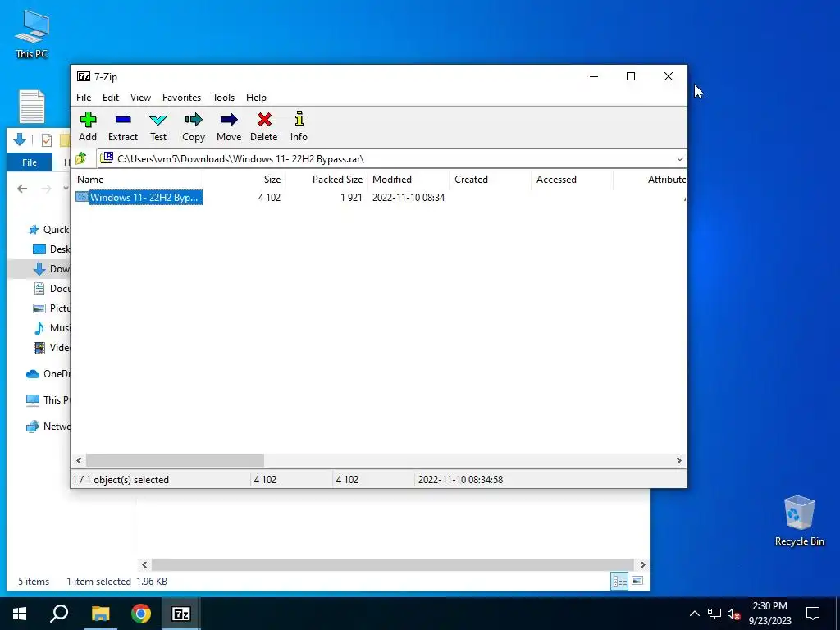Click the modified date 2022-11-10 08:34 in row
The height and width of the screenshot is (630, 840).
click(409, 197)
